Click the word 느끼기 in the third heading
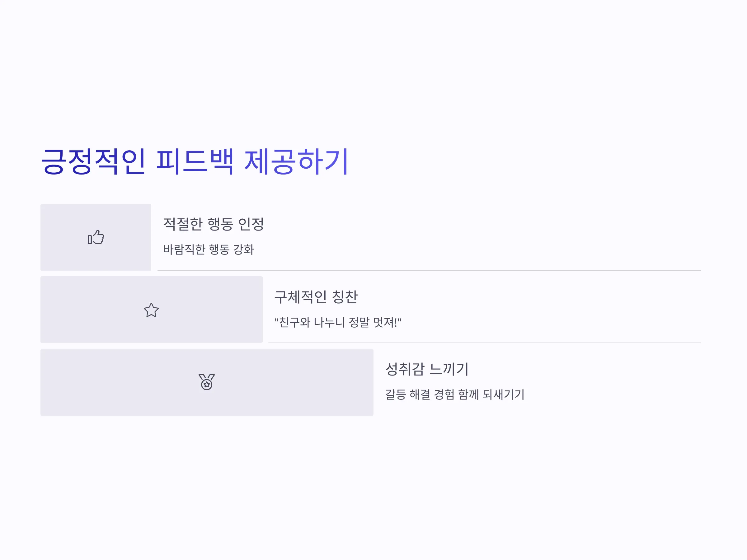 [449, 369]
